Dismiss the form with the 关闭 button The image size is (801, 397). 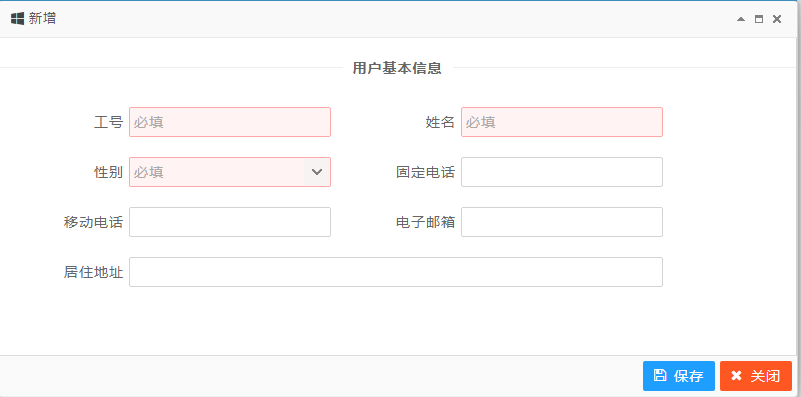coord(756,376)
